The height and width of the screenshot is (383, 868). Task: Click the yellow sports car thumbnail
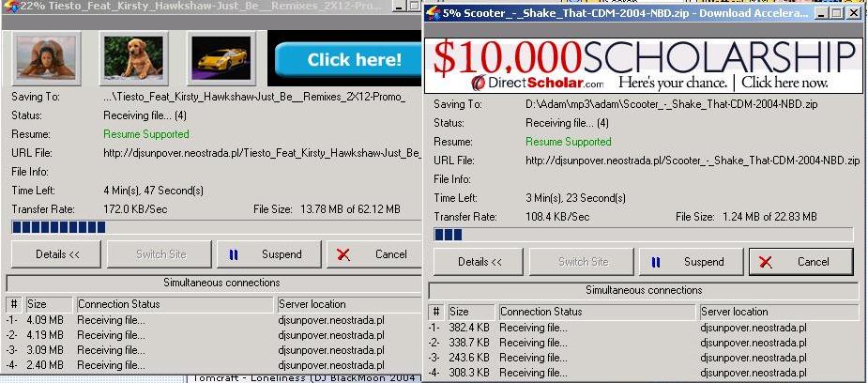click(x=221, y=57)
